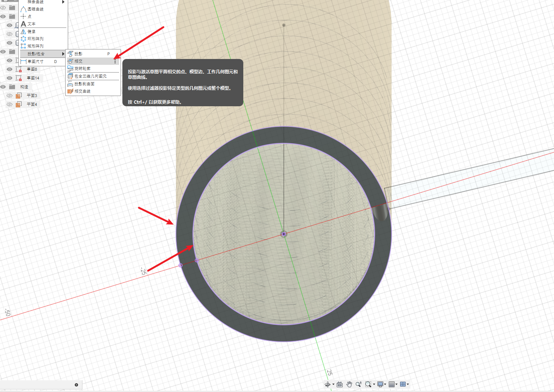Viewport: 554px width, 392px height.
Task: Click the Orbit tool icon in navigation bar
Action: [x=327, y=384]
